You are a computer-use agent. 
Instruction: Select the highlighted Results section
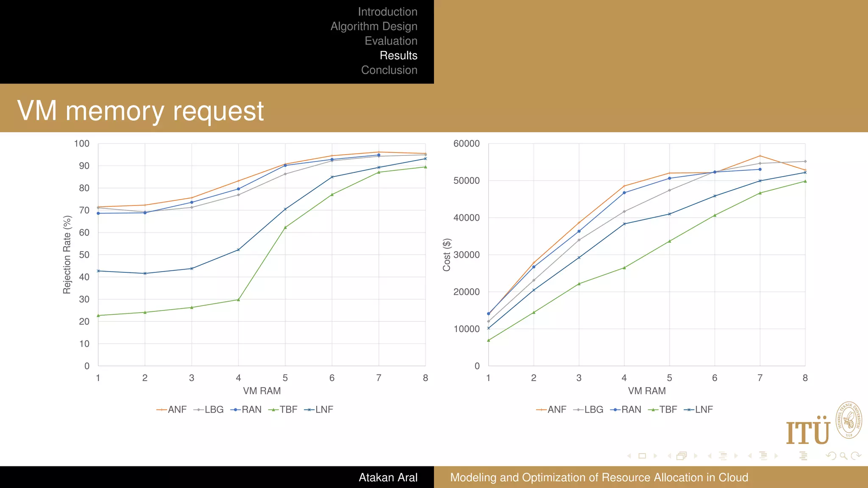tap(398, 55)
